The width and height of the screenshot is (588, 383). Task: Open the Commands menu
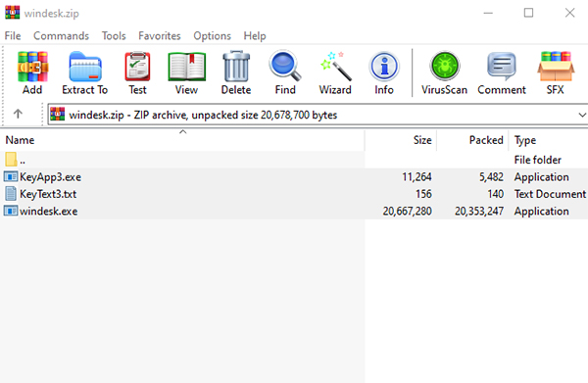click(x=61, y=36)
